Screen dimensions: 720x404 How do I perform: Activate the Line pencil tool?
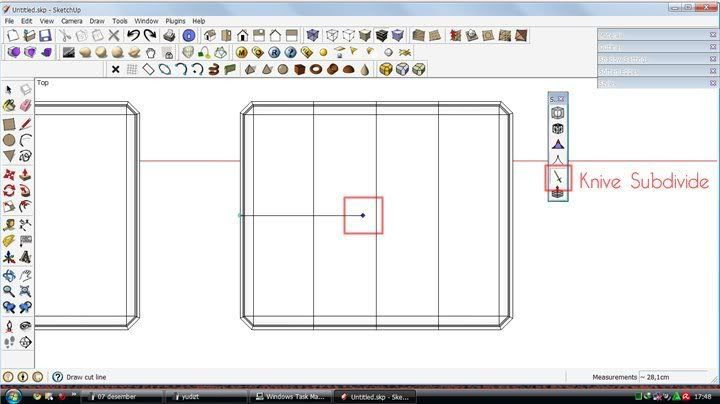[25, 124]
